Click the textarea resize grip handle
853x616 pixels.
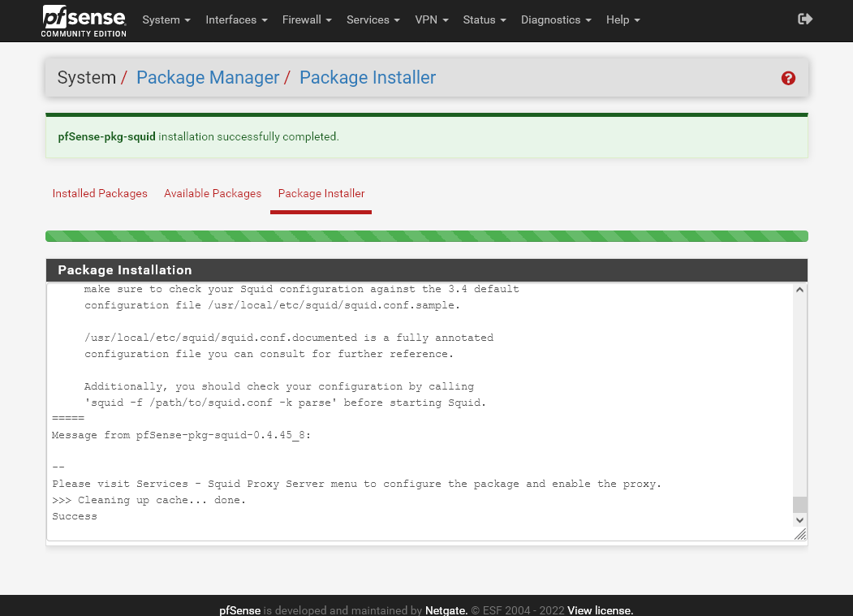[800, 534]
